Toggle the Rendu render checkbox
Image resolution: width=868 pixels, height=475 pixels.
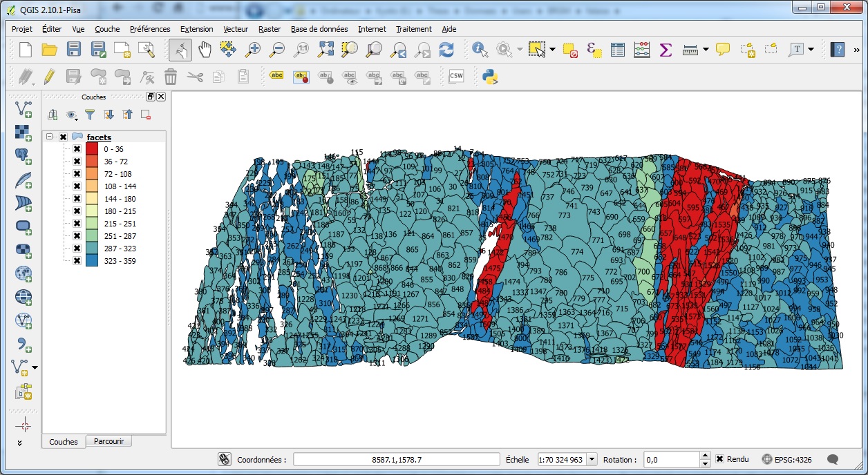click(719, 459)
